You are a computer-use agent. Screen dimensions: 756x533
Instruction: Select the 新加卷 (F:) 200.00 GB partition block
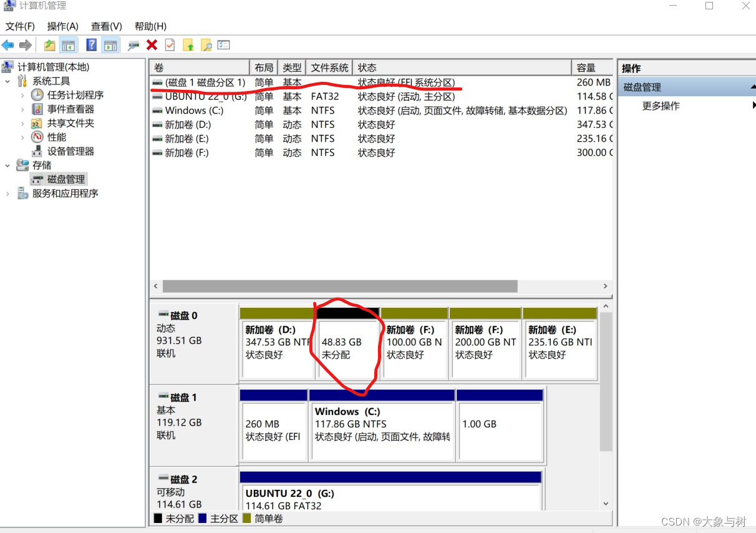point(485,343)
